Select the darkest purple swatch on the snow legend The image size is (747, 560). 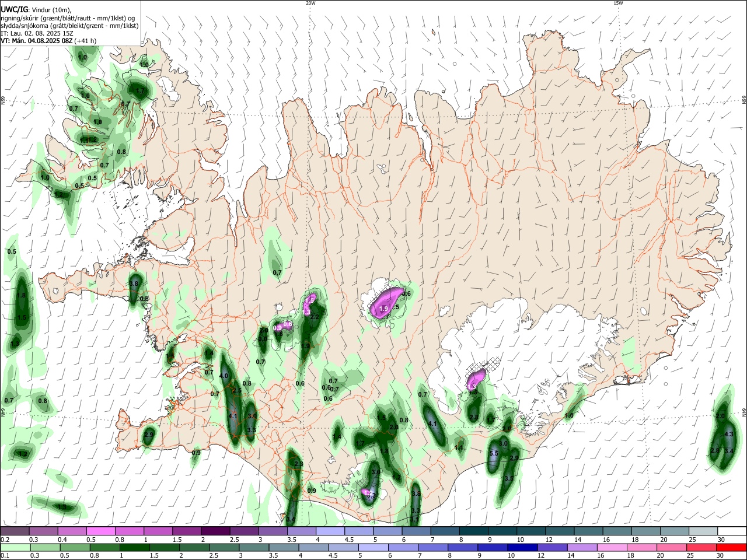coord(215,531)
